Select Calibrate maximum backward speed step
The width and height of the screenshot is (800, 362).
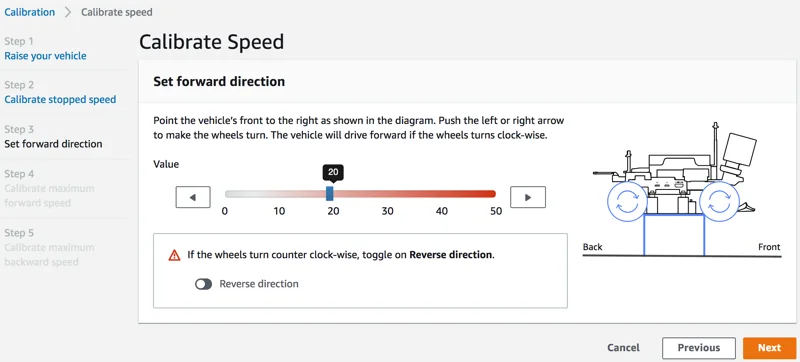[49, 255]
